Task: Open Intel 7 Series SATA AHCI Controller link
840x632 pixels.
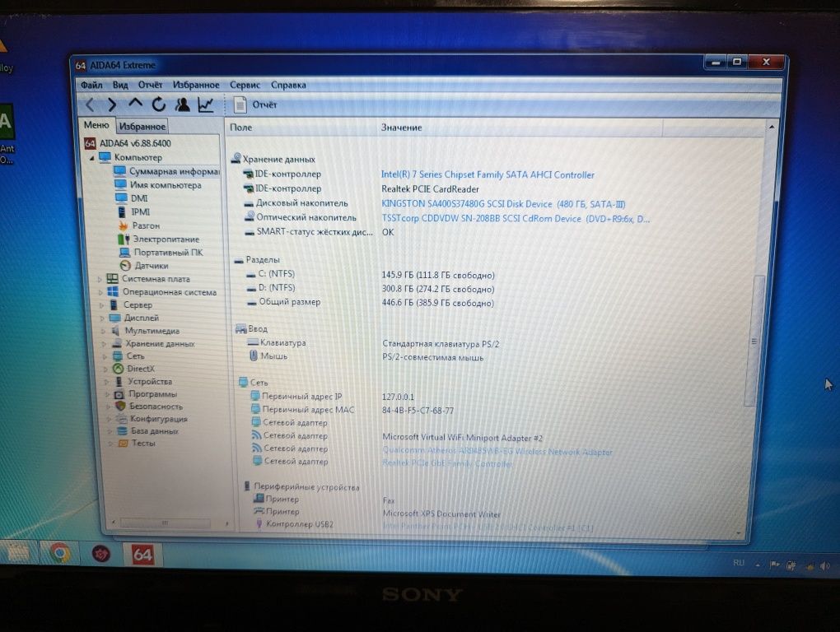Action: pos(488,175)
